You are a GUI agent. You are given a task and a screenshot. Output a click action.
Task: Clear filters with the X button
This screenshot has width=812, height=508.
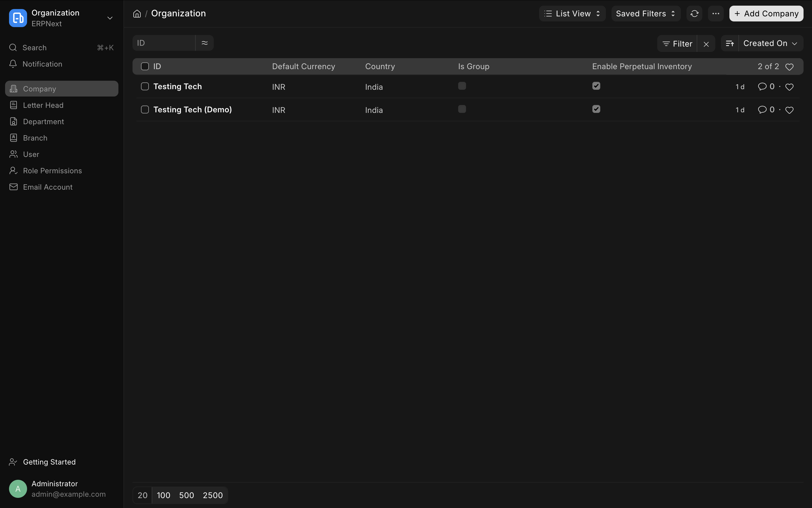(706, 44)
